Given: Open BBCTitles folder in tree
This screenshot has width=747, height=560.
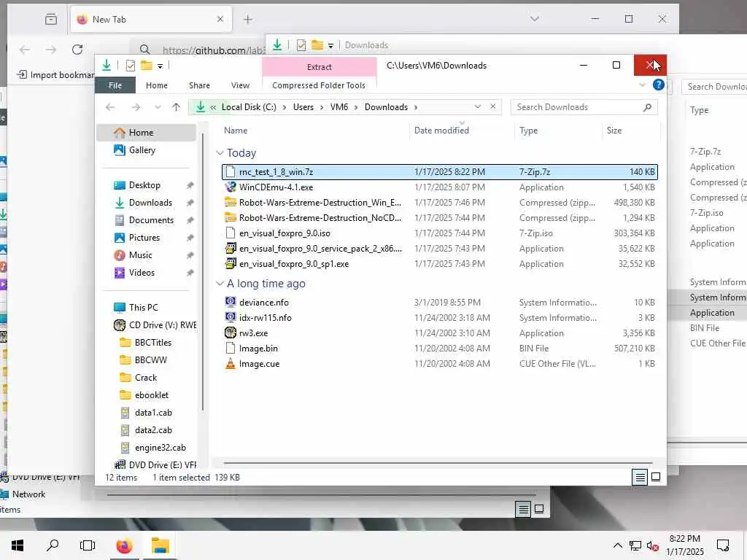Looking at the screenshot, I should [x=153, y=343].
